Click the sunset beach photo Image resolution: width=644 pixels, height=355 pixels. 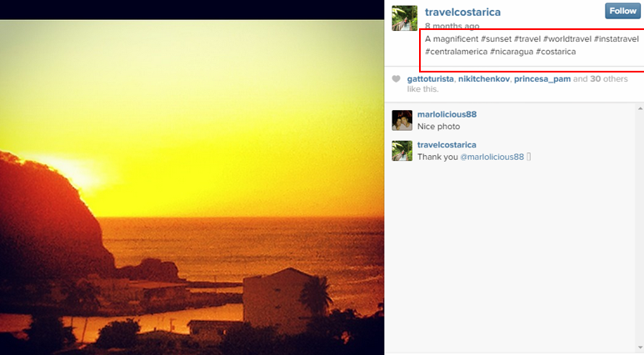click(192, 187)
